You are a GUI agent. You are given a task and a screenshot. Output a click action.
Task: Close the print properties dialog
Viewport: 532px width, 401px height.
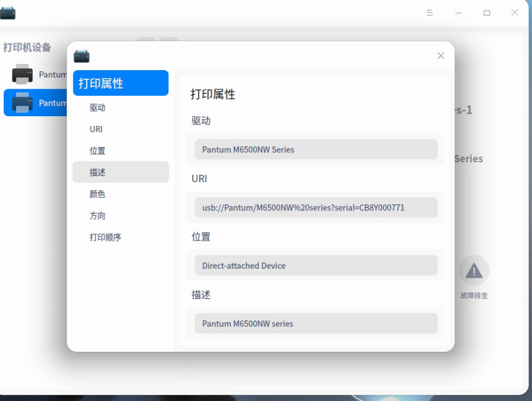[441, 55]
